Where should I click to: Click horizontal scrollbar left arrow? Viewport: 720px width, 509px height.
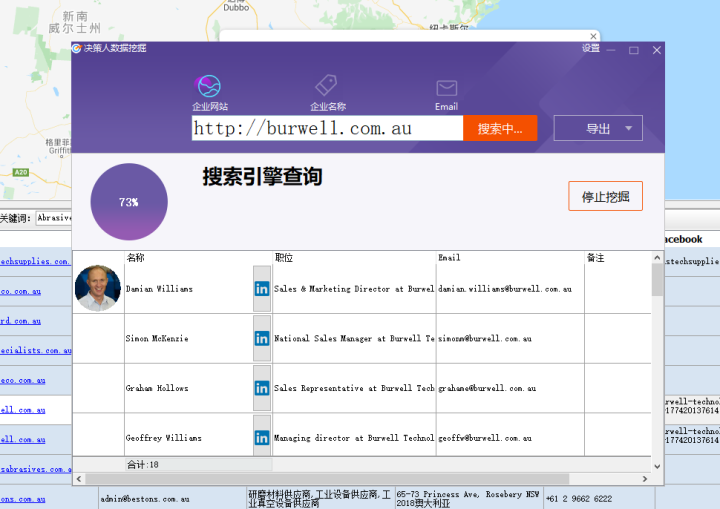79,479
